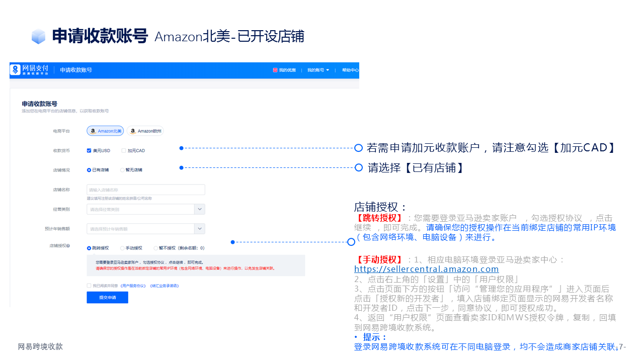Click the 店铺名称 field label
Screen dimensions: 644x362
[61, 190]
